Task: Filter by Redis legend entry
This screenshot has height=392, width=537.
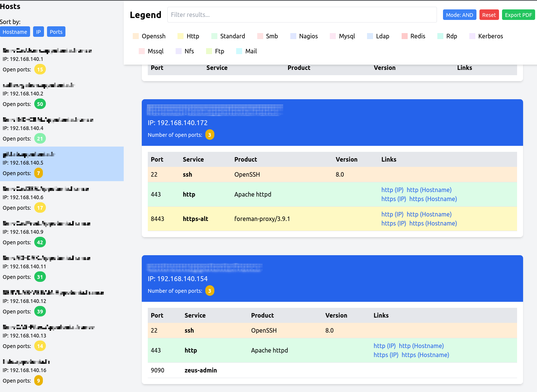Action: (413, 36)
